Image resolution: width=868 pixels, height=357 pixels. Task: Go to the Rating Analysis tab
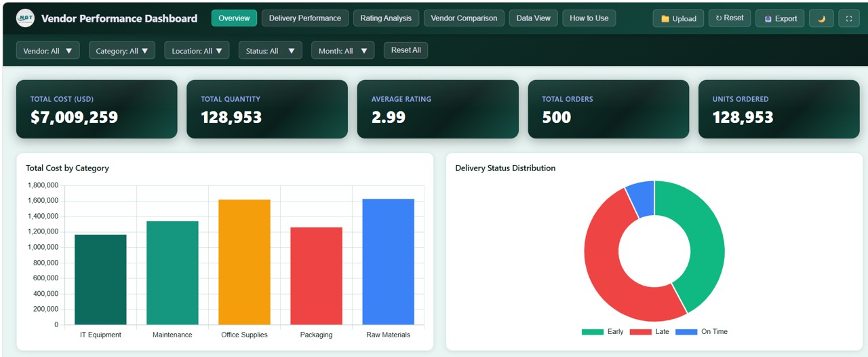pyautogui.click(x=386, y=18)
